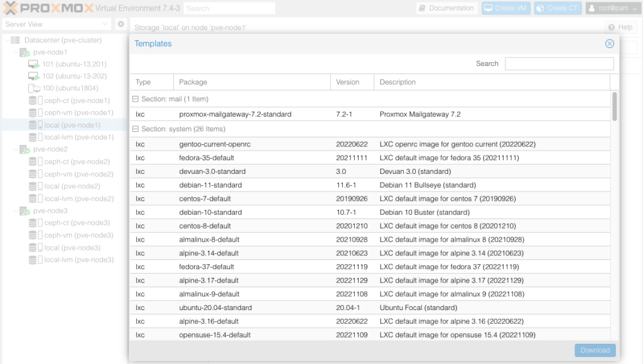Collapse the pve-node3 tree branch
Screen dimensions: 643x364
[x=16, y=211]
